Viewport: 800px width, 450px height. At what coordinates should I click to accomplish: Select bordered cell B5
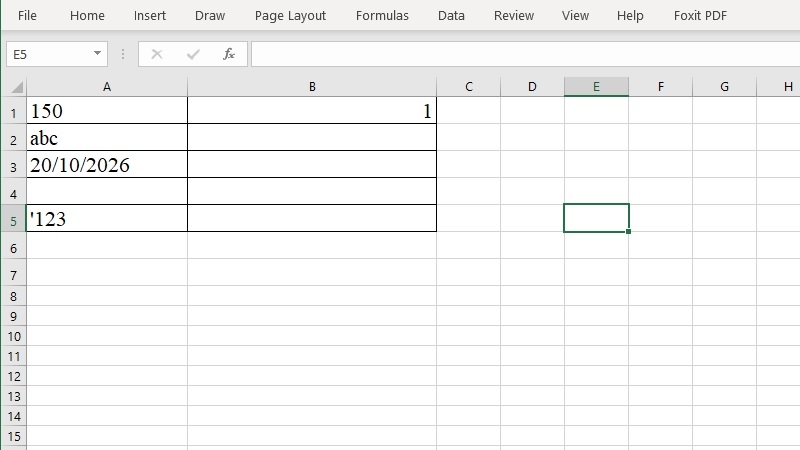[x=312, y=218]
